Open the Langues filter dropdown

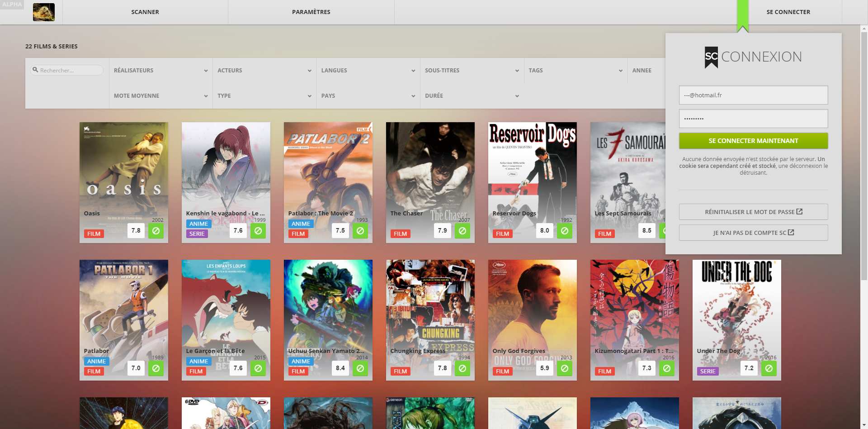[x=368, y=71]
